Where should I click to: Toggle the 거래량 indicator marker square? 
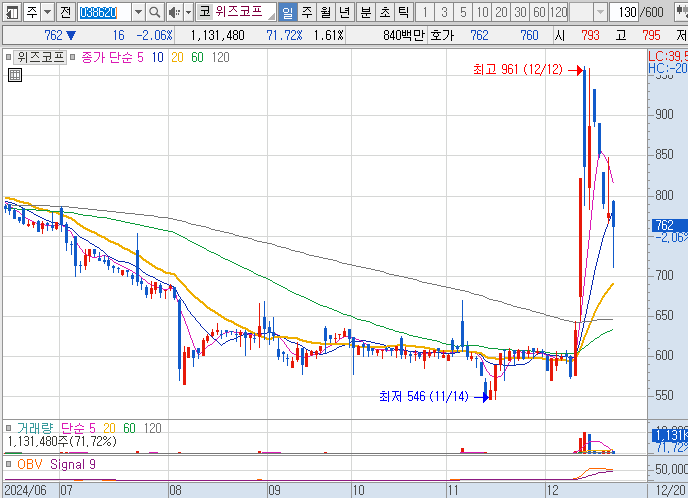click(x=8, y=428)
